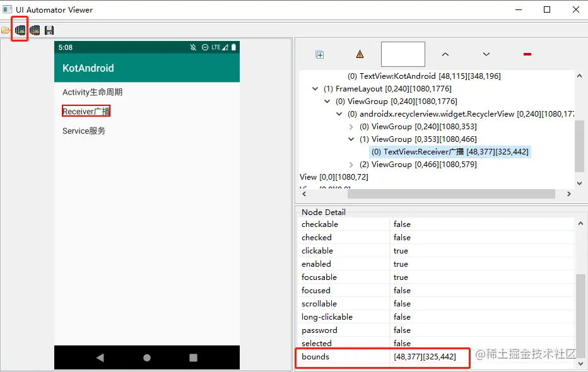The width and height of the screenshot is (588, 372).
Task: Click KotAndroid title in the screenshot
Action: 88,68
